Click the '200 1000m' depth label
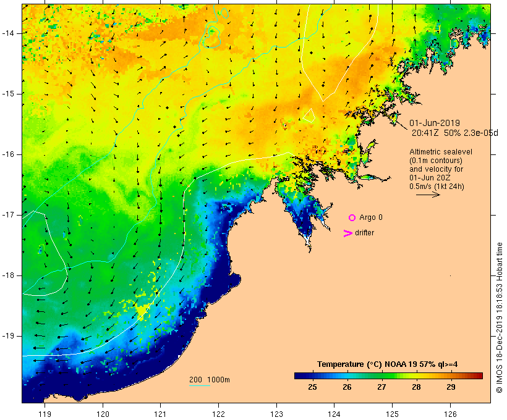507x420 pixels. pos(210,380)
